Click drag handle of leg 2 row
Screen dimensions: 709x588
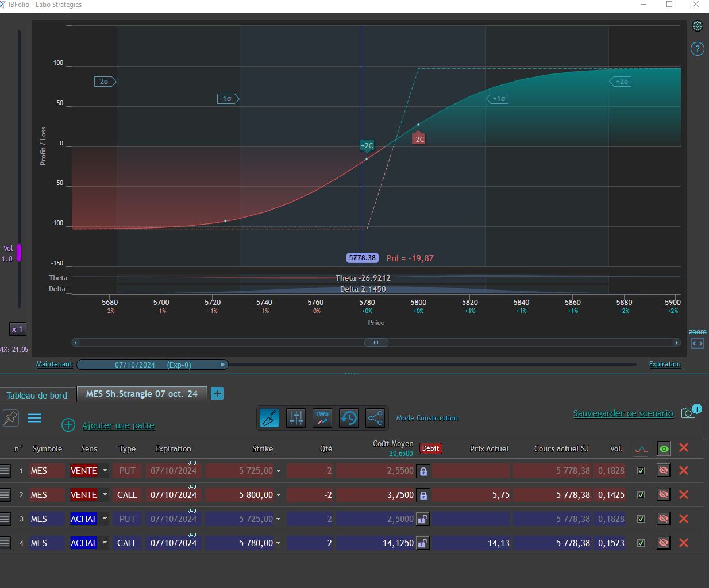pos(5,495)
